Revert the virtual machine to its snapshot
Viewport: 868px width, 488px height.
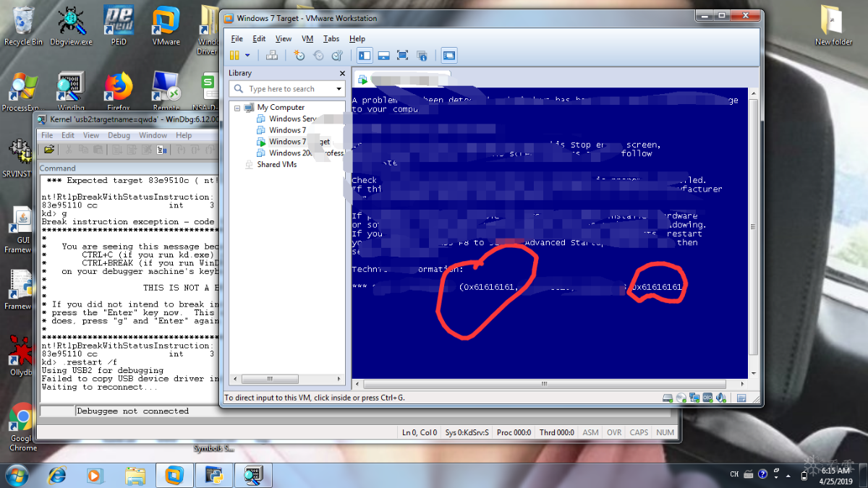[x=318, y=55]
